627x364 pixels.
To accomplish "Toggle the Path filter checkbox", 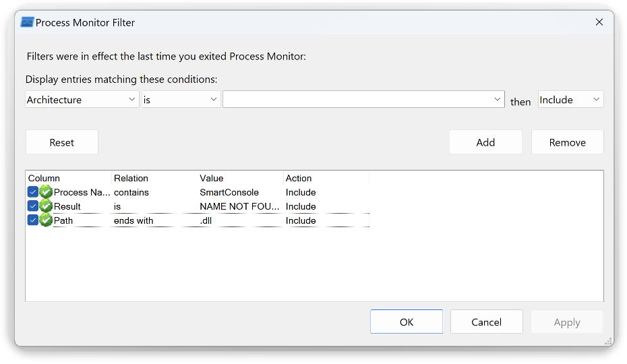I will [33, 220].
